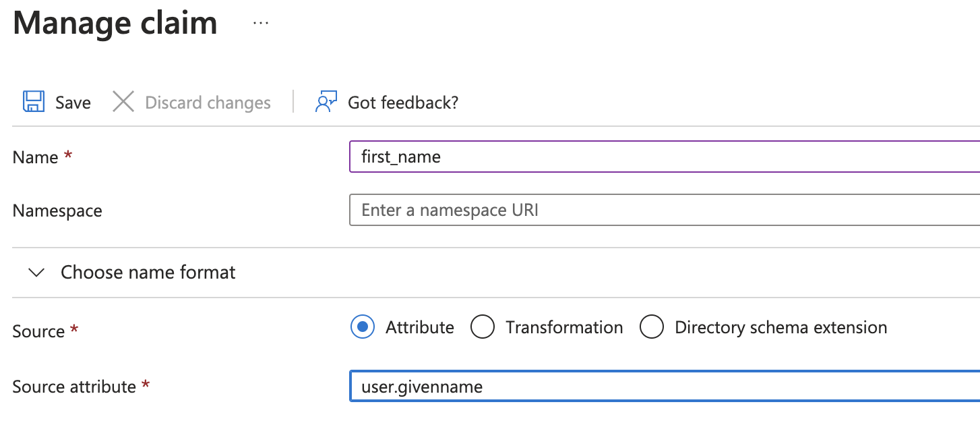Click the Source attribute field label
The width and height of the screenshot is (980, 421).
[74, 387]
